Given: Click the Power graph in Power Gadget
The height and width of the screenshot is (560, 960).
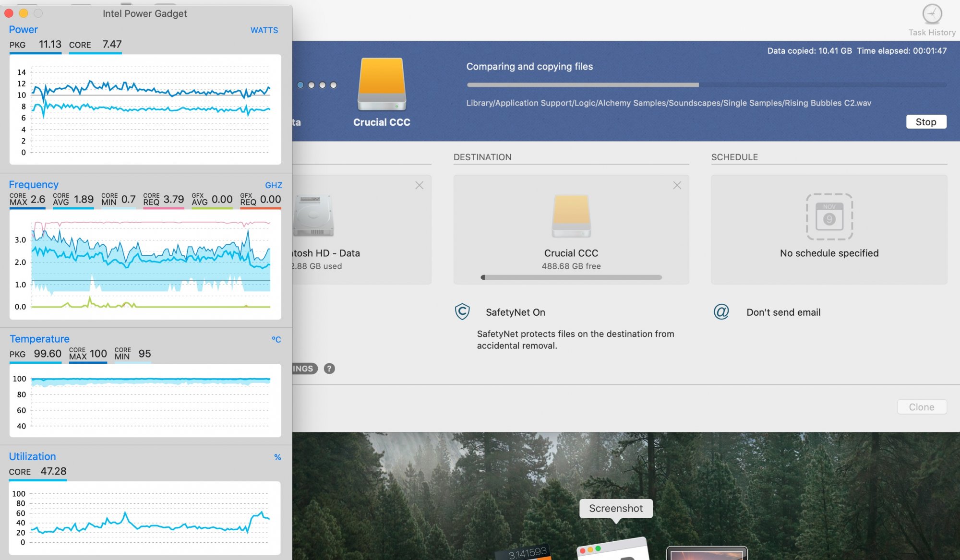Looking at the screenshot, I should 145,109.
